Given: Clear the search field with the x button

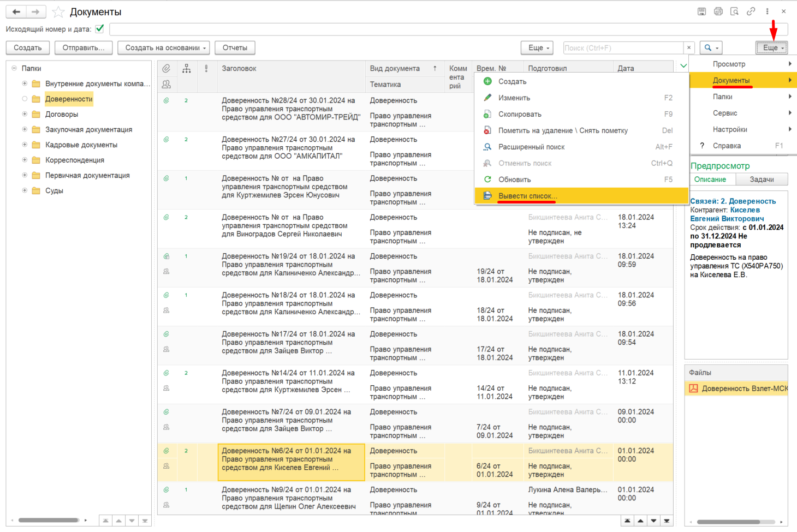Looking at the screenshot, I should click(689, 48).
